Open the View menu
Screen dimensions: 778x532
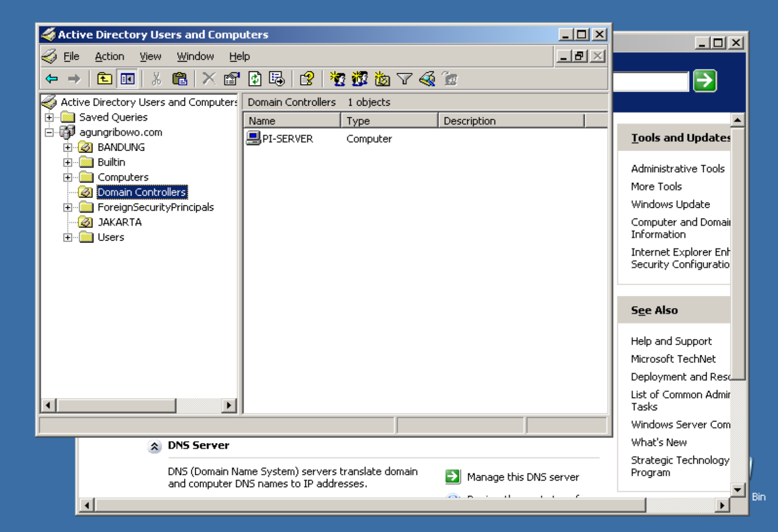[x=150, y=56]
